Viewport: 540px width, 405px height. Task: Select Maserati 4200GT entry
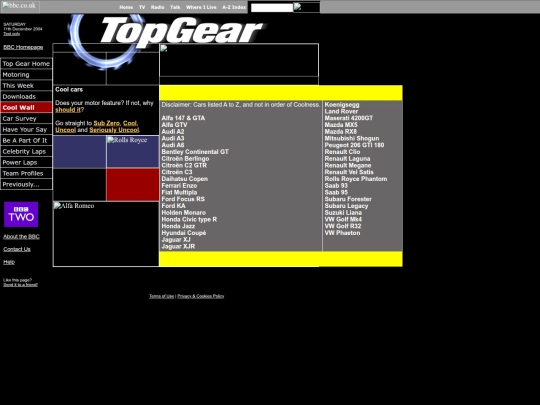coord(349,118)
